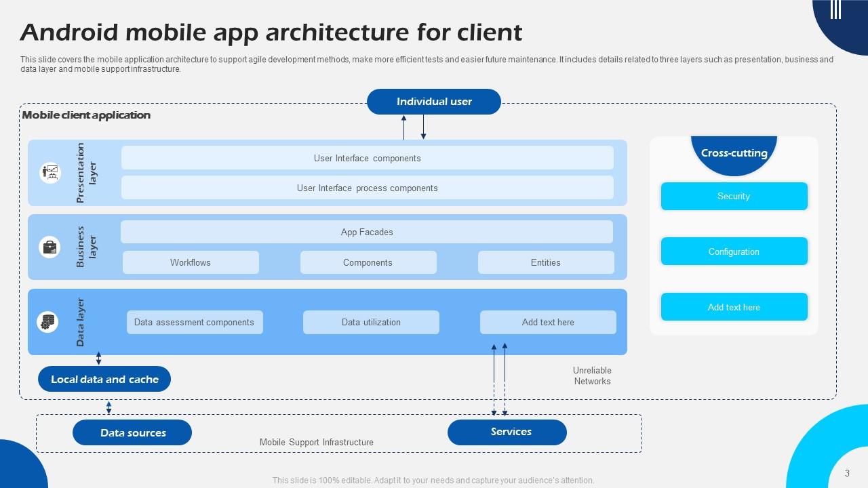Click the Data layer database icon
This screenshot has width=868, height=488.
point(47,322)
